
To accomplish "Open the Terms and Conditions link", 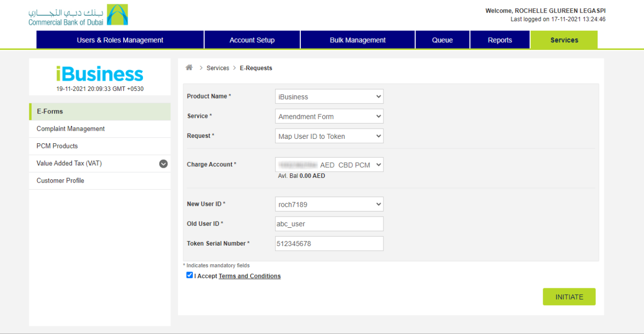I will pyautogui.click(x=250, y=276).
